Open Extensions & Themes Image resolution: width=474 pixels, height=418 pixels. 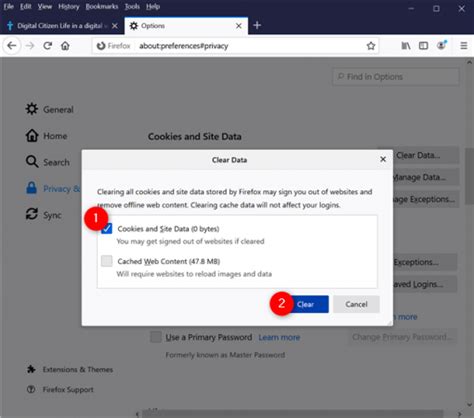pyautogui.click(x=70, y=369)
